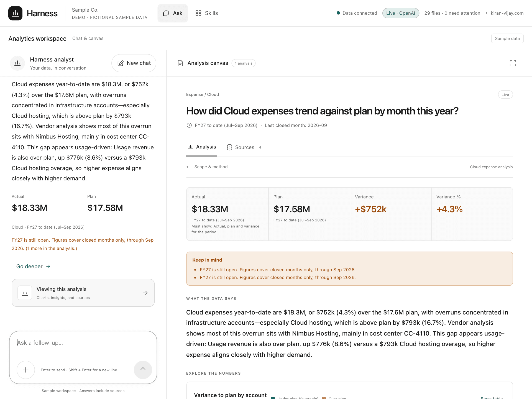Click the Cloud expense analysis label
The width and height of the screenshot is (532, 399).
tap(491, 167)
